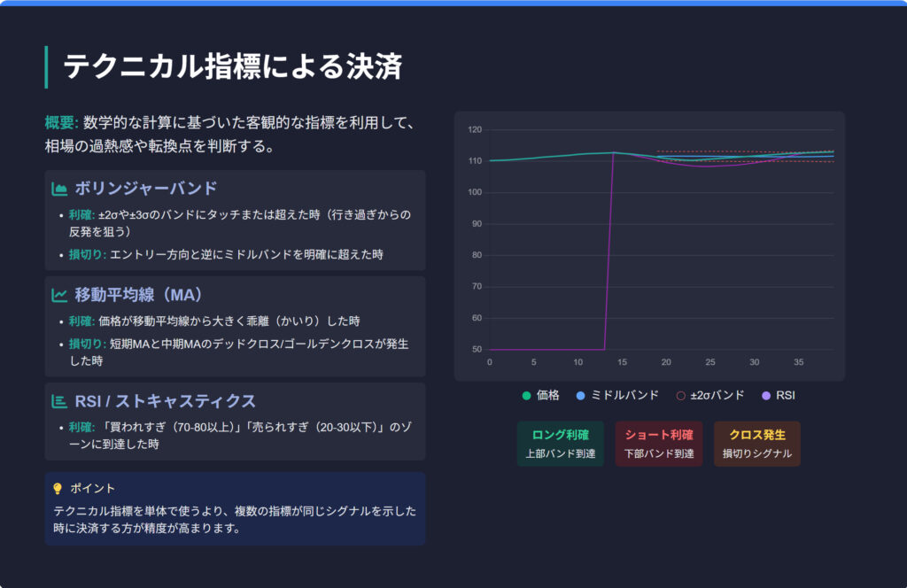Click the ロング利確 badge
Viewport: 907px width, 588px height.
click(560, 444)
